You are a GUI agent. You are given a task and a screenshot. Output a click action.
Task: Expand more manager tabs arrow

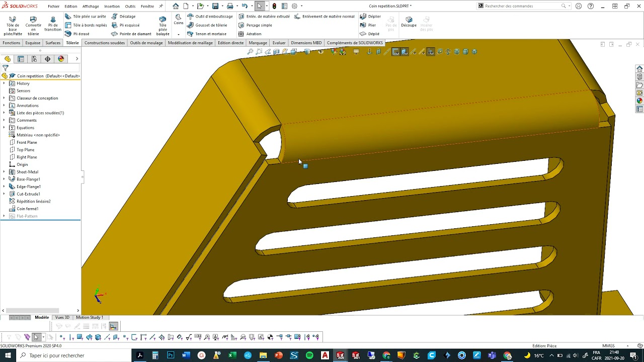click(x=76, y=59)
